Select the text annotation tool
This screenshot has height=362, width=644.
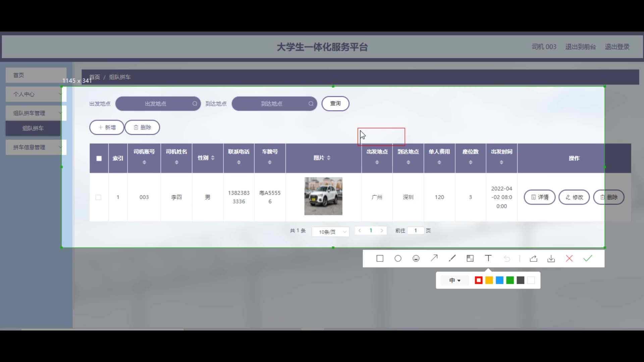pos(488,258)
